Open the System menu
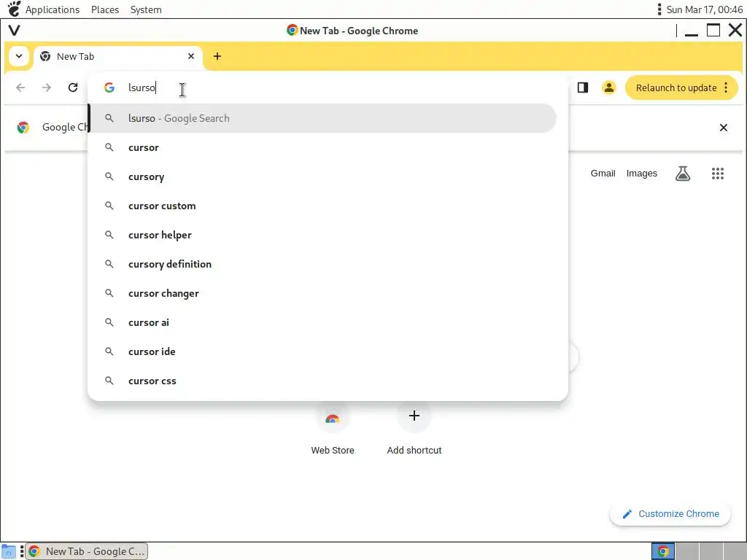The height and width of the screenshot is (560, 747). pyautogui.click(x=146, y=9)
